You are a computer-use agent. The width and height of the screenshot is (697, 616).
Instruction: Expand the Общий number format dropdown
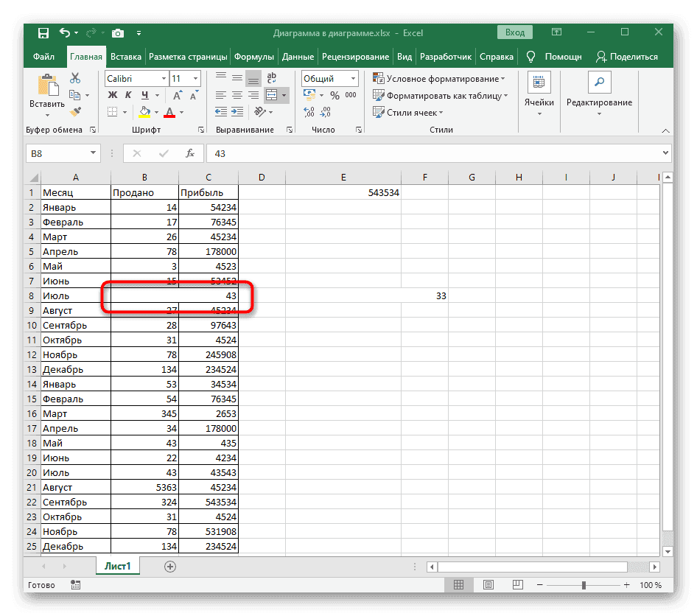point(353,79)
